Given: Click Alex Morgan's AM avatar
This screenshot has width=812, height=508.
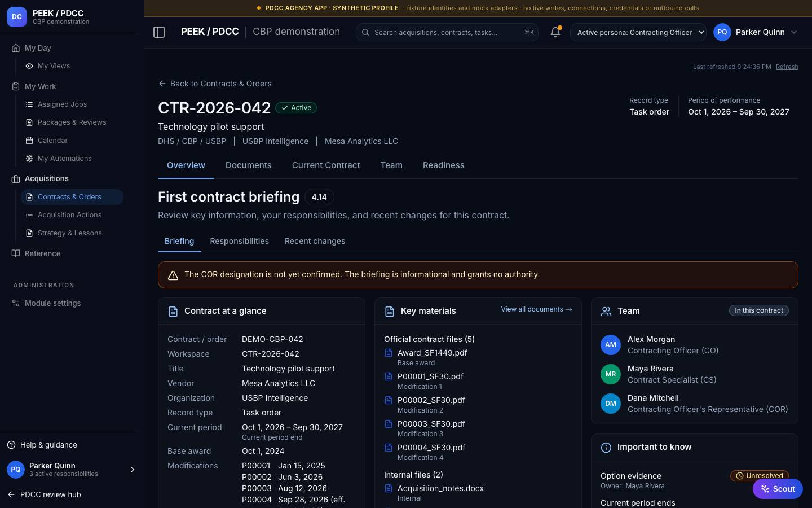Looking at the screenshot, I should 611,345.
